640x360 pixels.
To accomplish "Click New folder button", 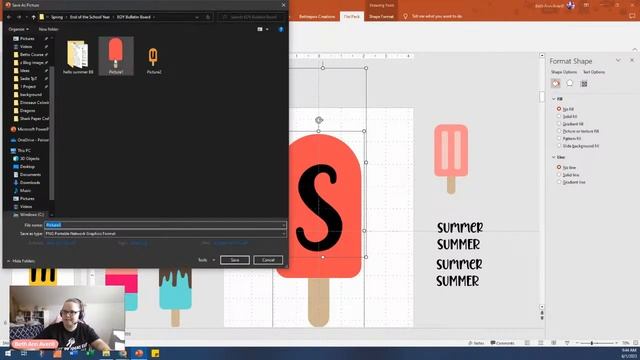I will pyautogui.click(x=48, y=29).
